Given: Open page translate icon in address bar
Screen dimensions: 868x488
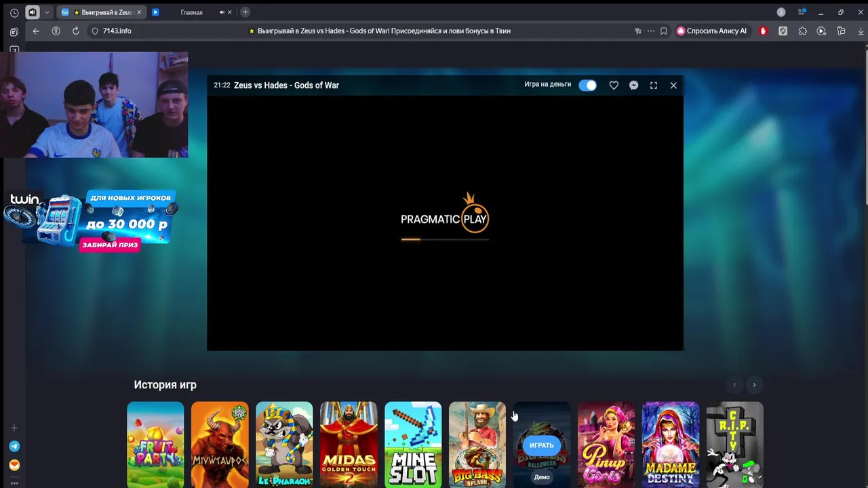Looking at the screenshot, I should [638, 31].
